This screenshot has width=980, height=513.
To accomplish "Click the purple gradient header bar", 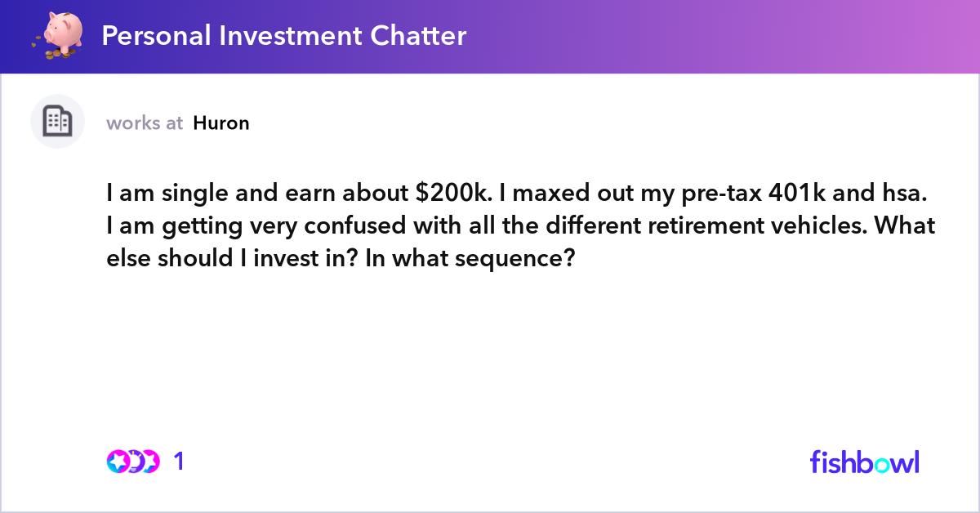I will (x=490, y=37).
